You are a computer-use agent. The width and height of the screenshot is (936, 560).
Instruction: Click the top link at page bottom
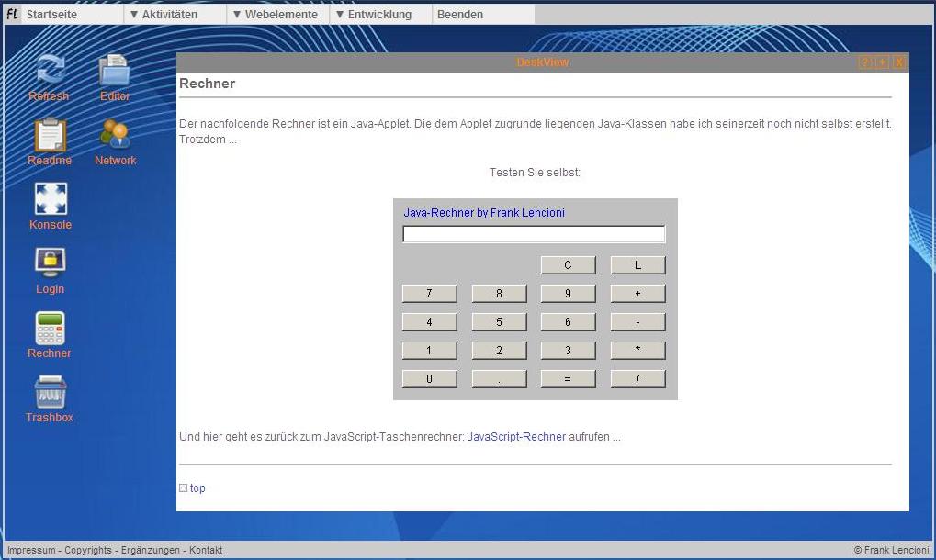coord(197,488)
